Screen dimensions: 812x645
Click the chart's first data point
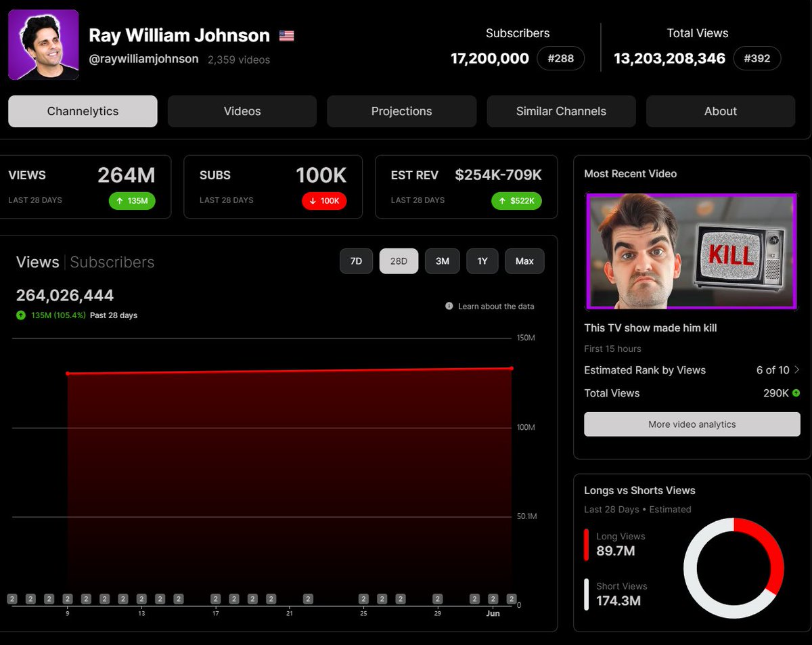coord(68,374)
